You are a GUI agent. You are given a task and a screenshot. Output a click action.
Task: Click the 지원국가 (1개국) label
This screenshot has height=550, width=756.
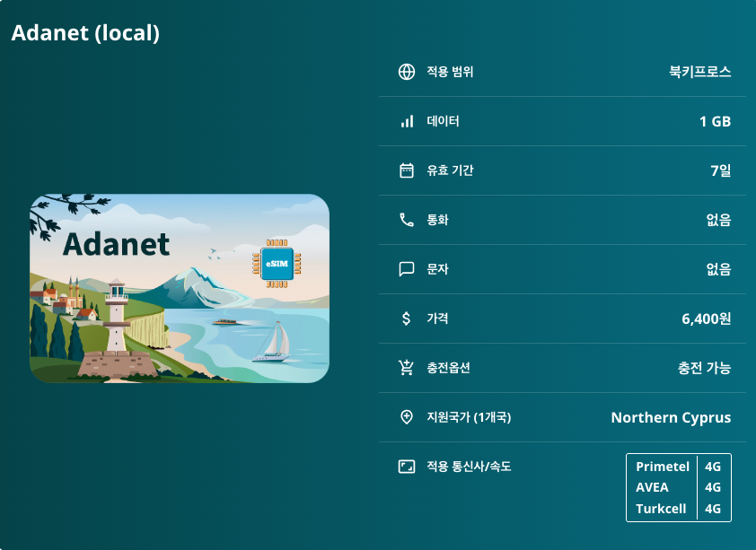[469, 417]
